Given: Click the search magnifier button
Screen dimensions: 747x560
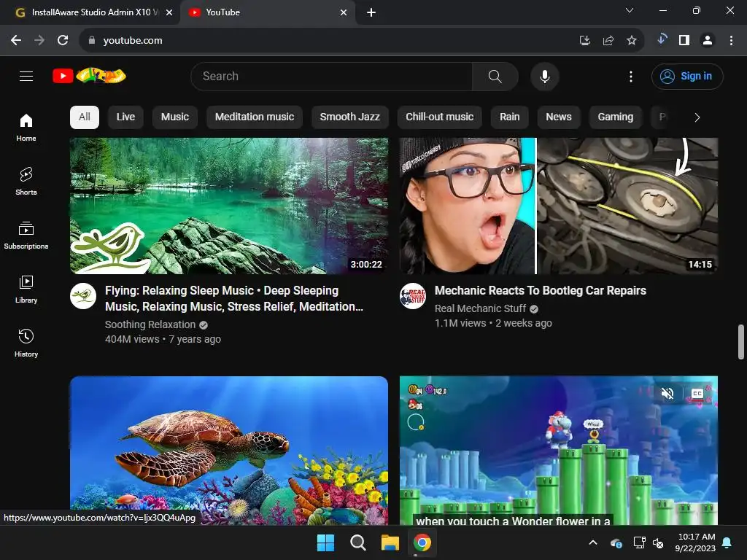Looking at the screenshot, I should click(495, 76).
